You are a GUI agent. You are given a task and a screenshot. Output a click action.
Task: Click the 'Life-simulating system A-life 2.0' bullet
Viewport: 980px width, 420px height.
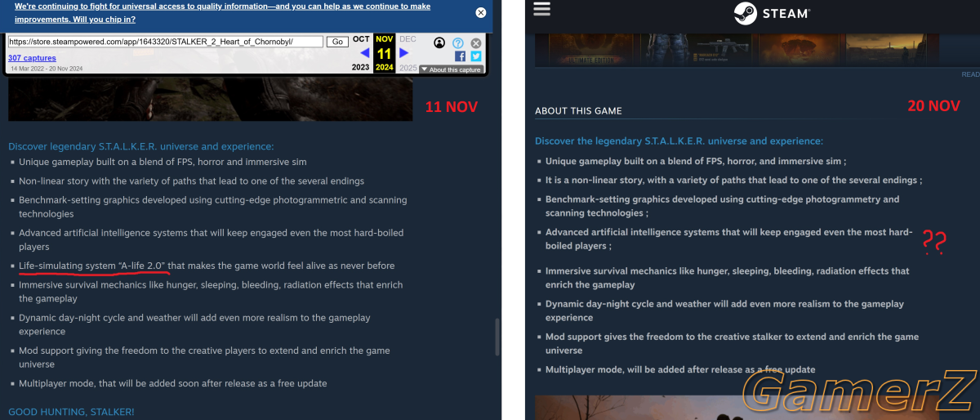pos(207,266)
